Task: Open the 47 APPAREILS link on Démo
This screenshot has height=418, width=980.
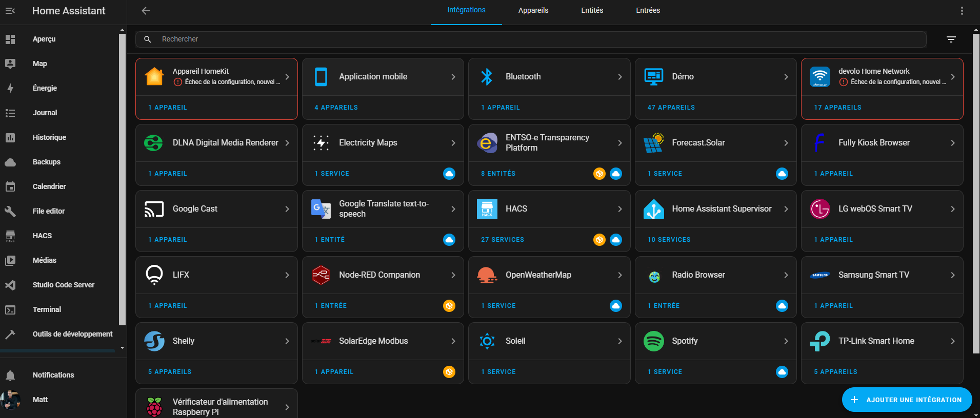Action: (671, 108)
